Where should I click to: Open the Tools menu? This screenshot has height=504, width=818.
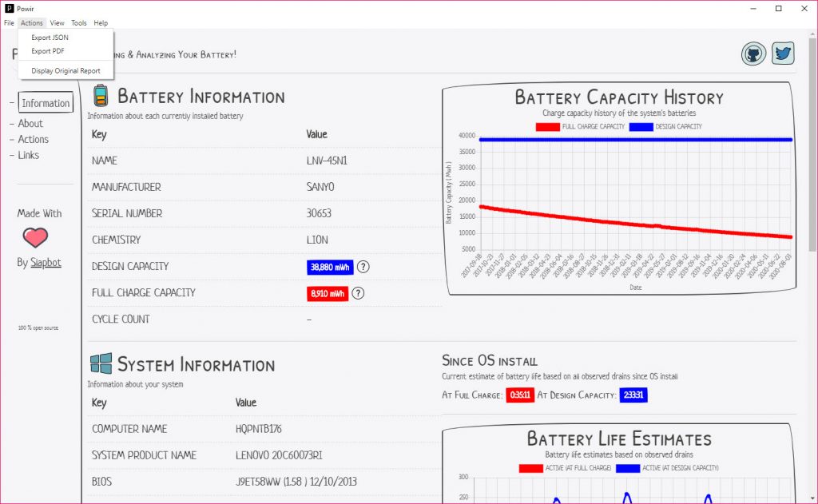point(79,23)
